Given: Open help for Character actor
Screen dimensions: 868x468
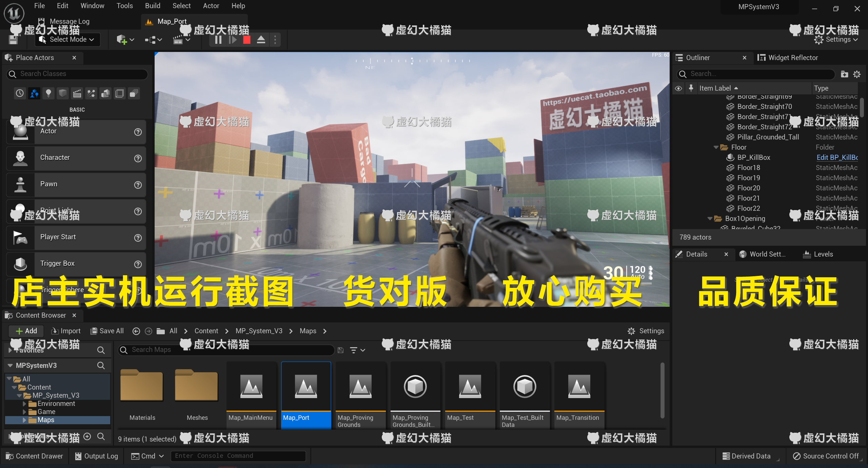Looking at the screenshot, I should (x=138, y=158).
